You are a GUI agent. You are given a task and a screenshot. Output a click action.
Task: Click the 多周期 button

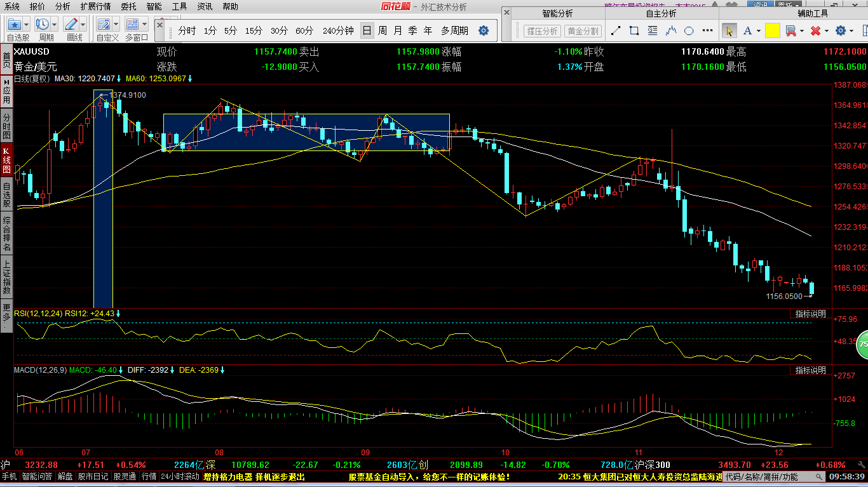click(x=455, y=30)
